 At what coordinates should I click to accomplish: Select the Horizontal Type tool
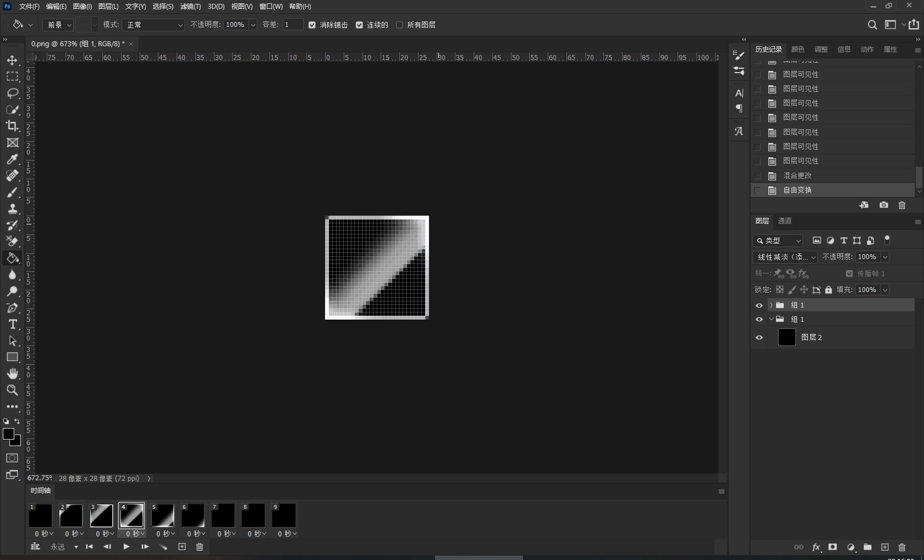point(12,324)
